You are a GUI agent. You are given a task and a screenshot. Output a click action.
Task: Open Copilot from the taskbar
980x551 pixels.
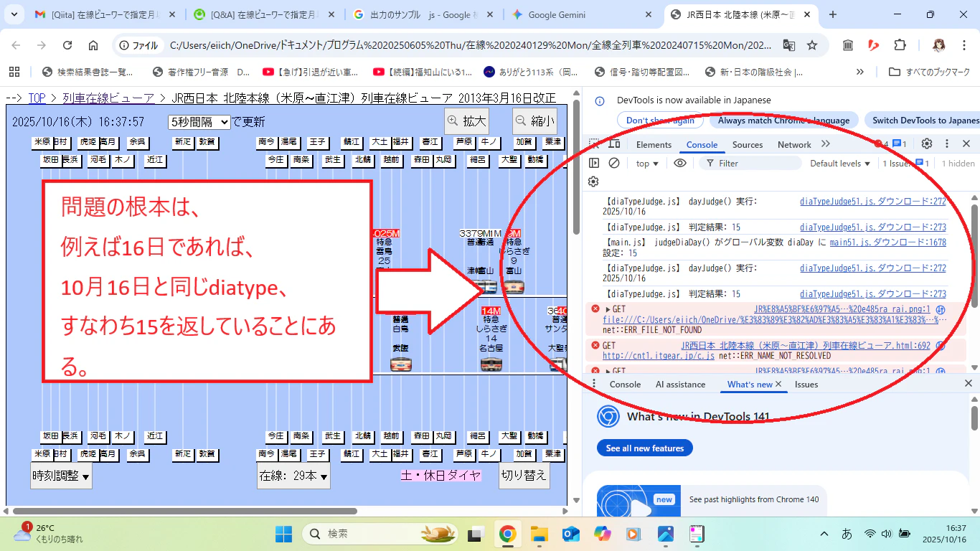[x=602, y=534]
